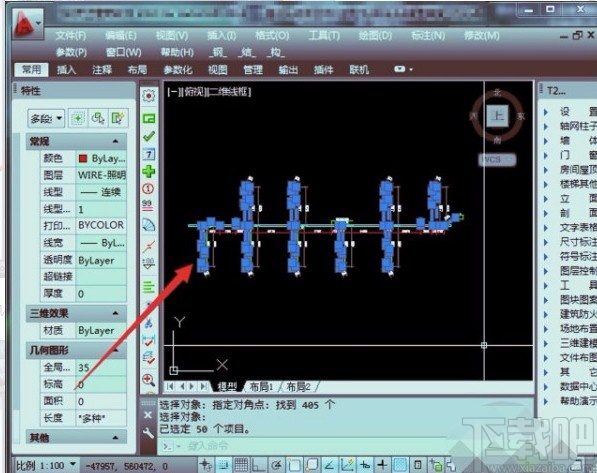Viewport: 597px width, 473px height.
Task: Open the 格式(O) menu
Action: [x=272, y=36]
